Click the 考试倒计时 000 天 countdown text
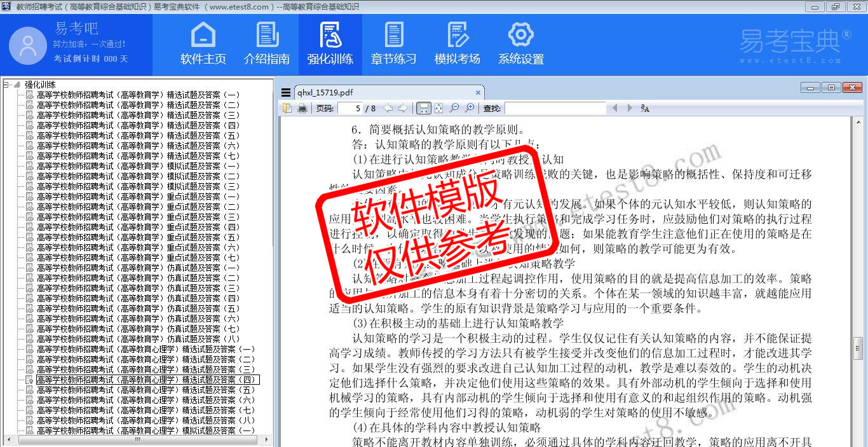This screenshot has width=868, height=447. 90,58
